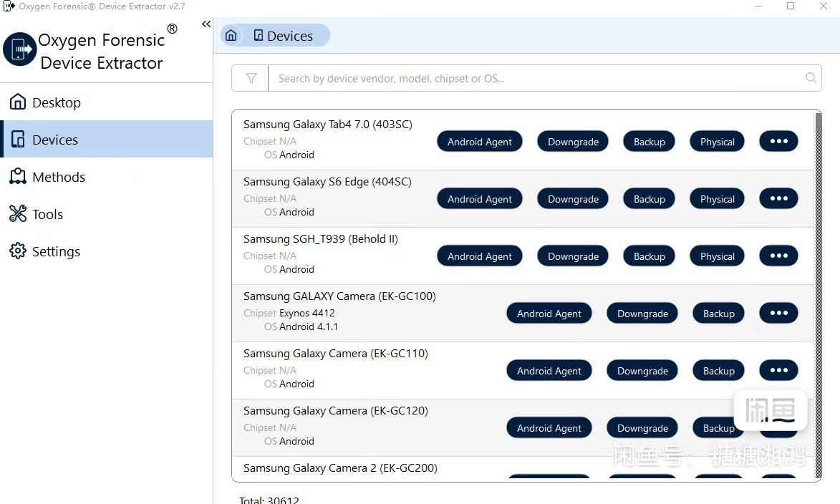Choose Android Agent for Galaxy Camera EK-GC110
This screenshot has width=840, height=504.
pyautogui.click(x=549, y=371)
